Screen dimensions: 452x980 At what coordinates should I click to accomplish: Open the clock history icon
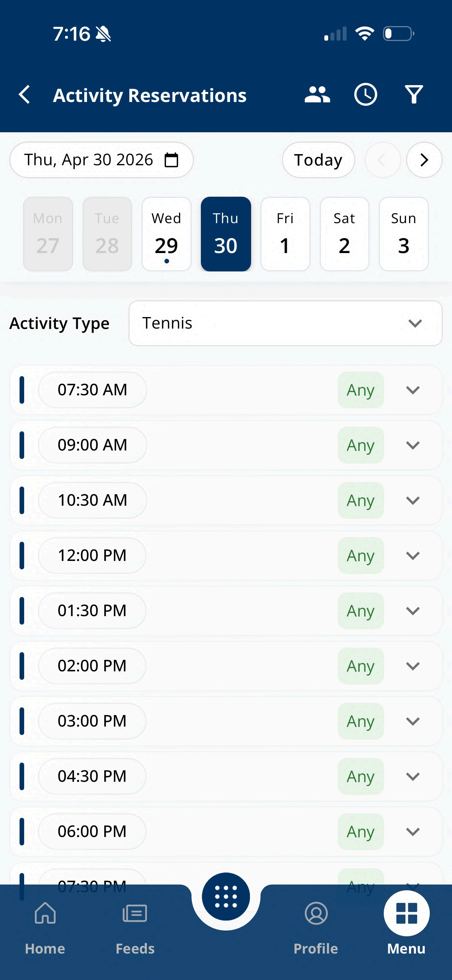[365, 95]
